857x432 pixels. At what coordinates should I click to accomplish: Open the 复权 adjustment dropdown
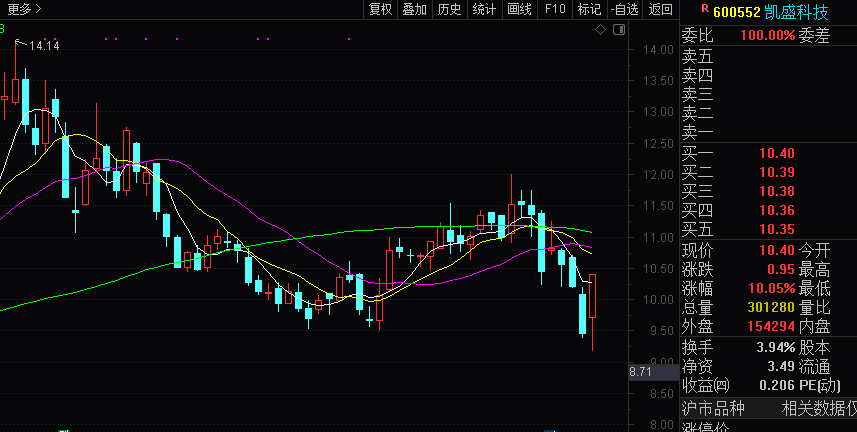pos(380,10)
